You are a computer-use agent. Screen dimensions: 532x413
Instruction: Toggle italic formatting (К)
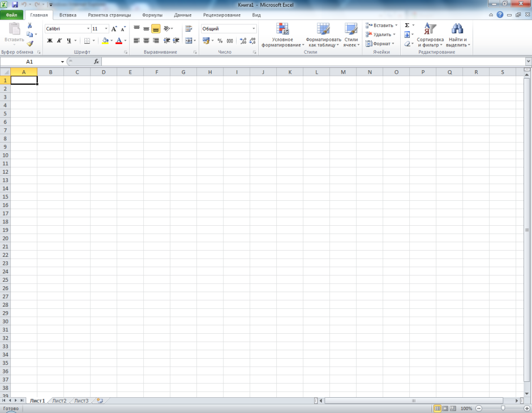click(x=59, y=41)
